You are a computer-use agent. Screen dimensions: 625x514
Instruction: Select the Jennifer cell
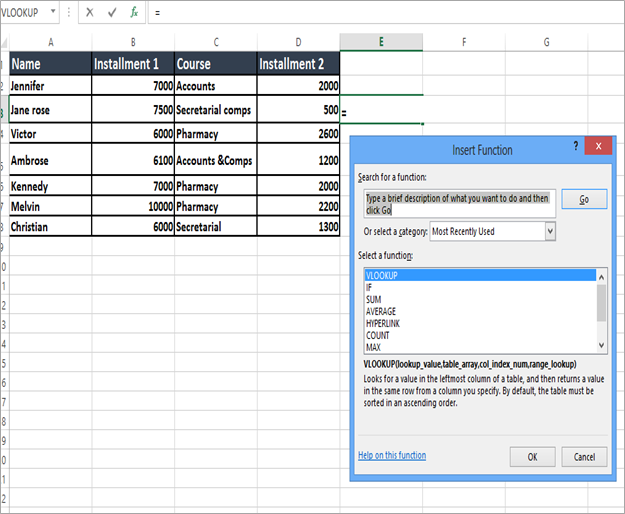(51, 85)
